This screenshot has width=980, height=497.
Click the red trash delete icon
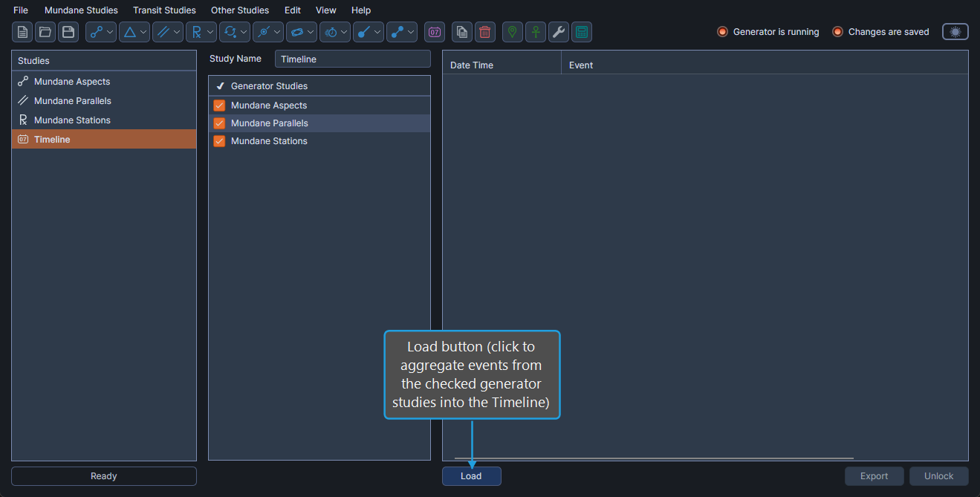(x=485, y=32)
